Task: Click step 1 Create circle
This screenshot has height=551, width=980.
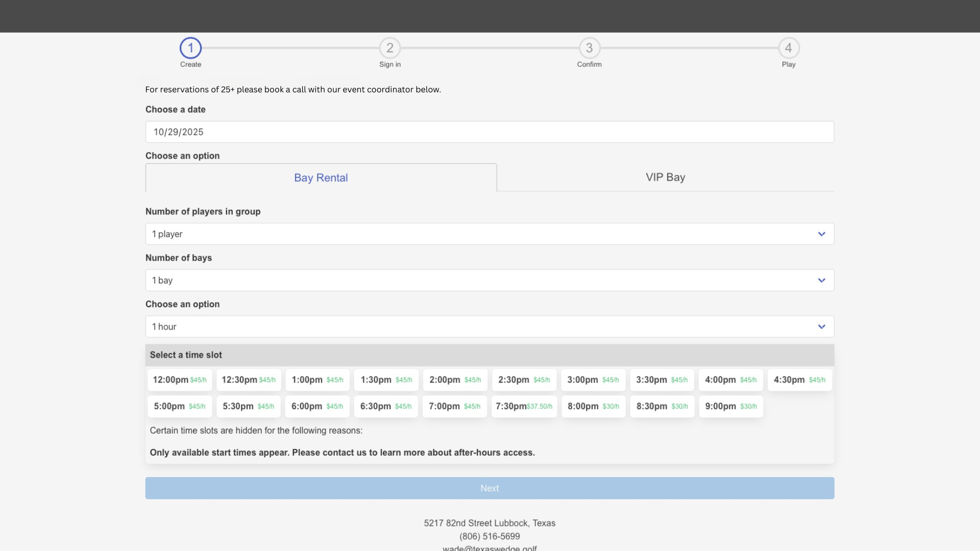Action: pos(190,48)
